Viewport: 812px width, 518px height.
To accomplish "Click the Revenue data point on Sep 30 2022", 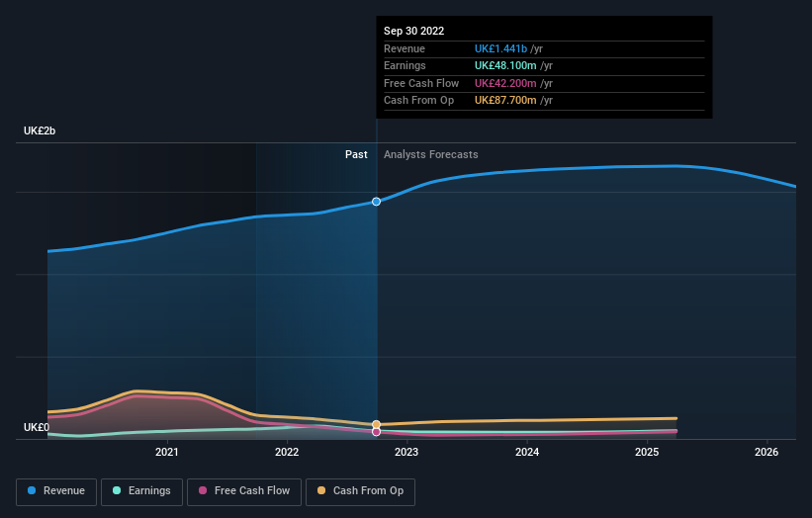I will coord(377,202).
